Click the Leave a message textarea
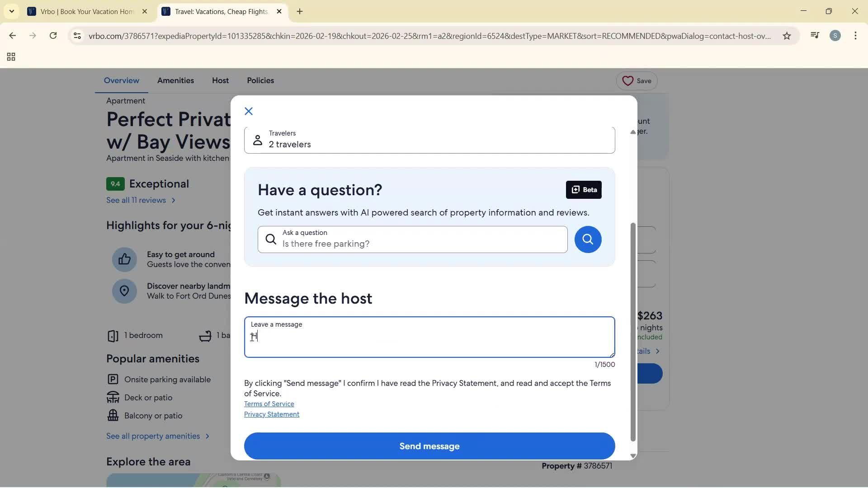Screen dimensions: 868x488 [x=429, y=341]
